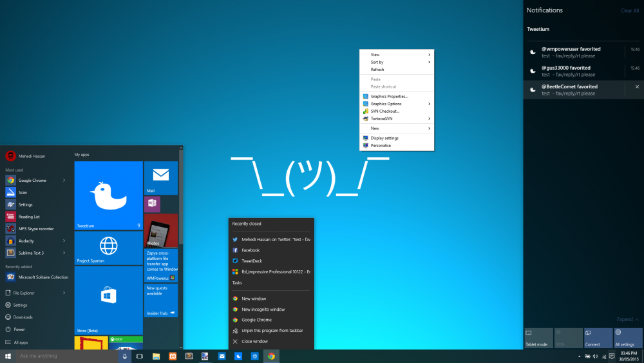Dismiss the @BeetleComet notification
Image resolution: width=644 pixels, height=363 pixels.
click(637, 87)
